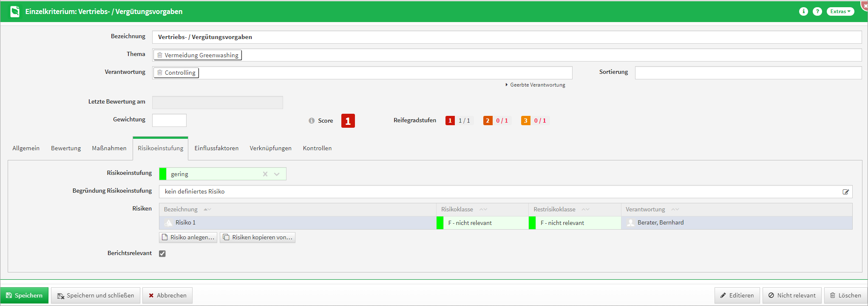Click Risiko anlegen button
The height and width of the screenshot is (306, 868).
188,237
